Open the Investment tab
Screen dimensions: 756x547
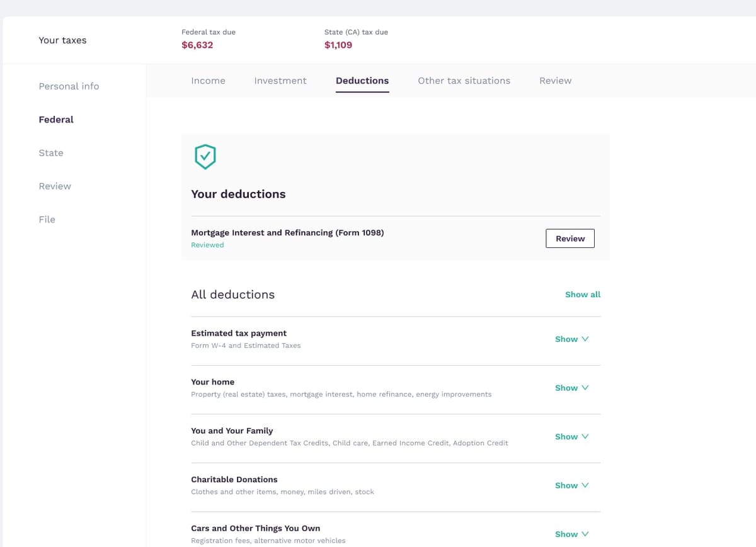pyautogui.click(x=280, y=81)
